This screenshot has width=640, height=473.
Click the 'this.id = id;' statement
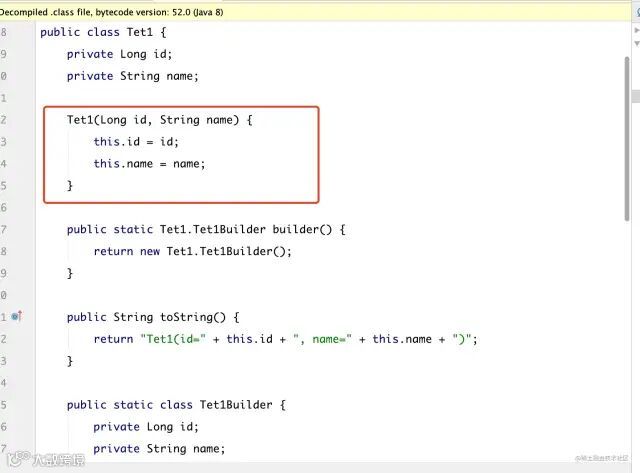click(136, 142)
